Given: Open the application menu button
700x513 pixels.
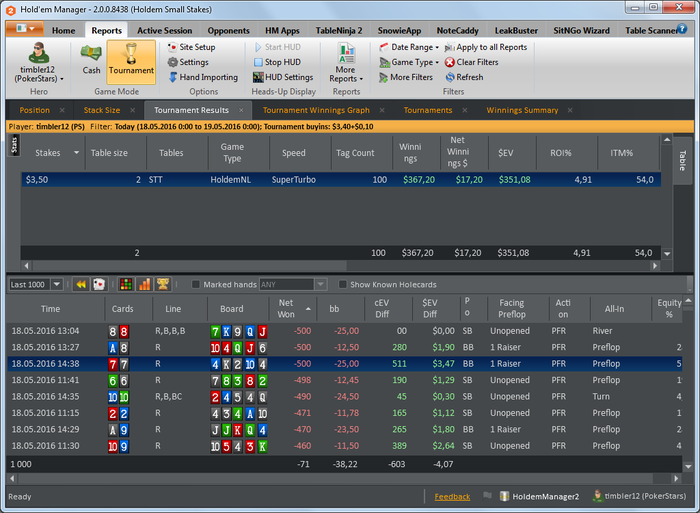Looking at the screenshot, I should (25, 29).
